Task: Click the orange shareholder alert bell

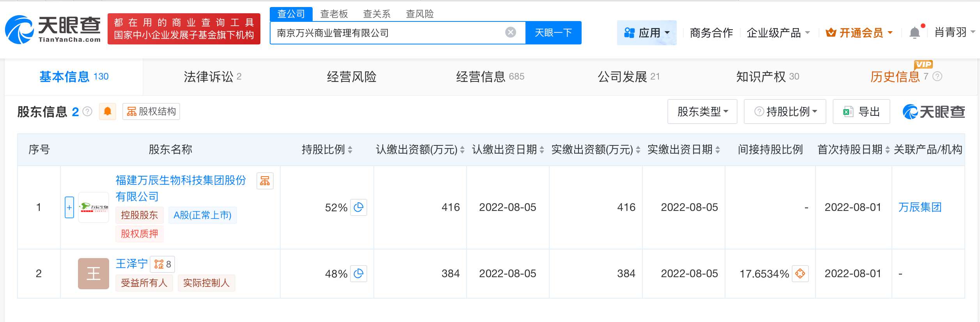Action: click(108, 111)
